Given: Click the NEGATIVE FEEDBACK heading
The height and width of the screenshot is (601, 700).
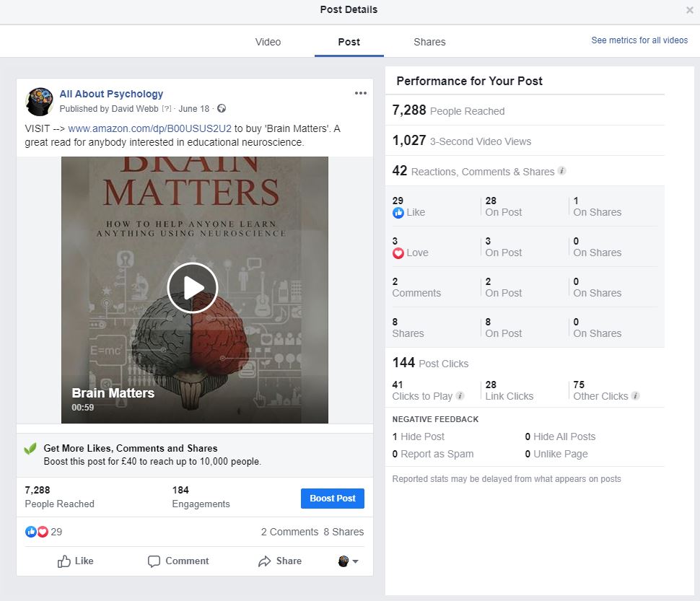Looking at the screenshot, I should click(435, 419).
